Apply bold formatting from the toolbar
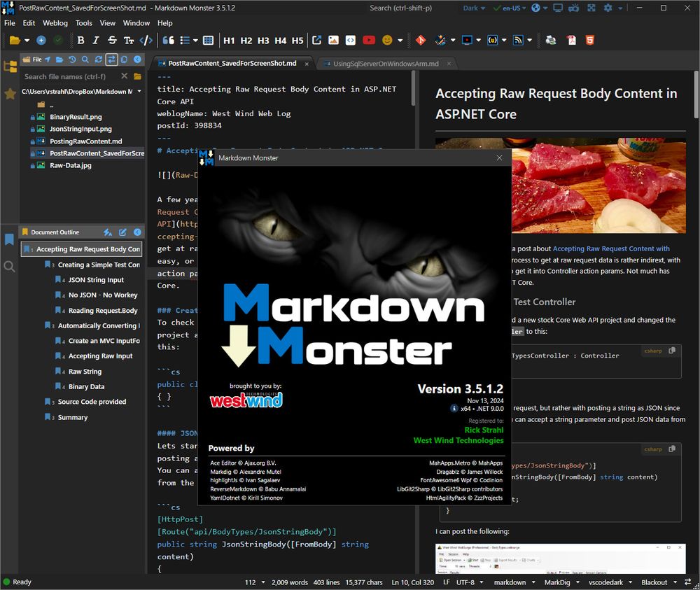Viewport: 700px width, 590px height. point(80,40)
